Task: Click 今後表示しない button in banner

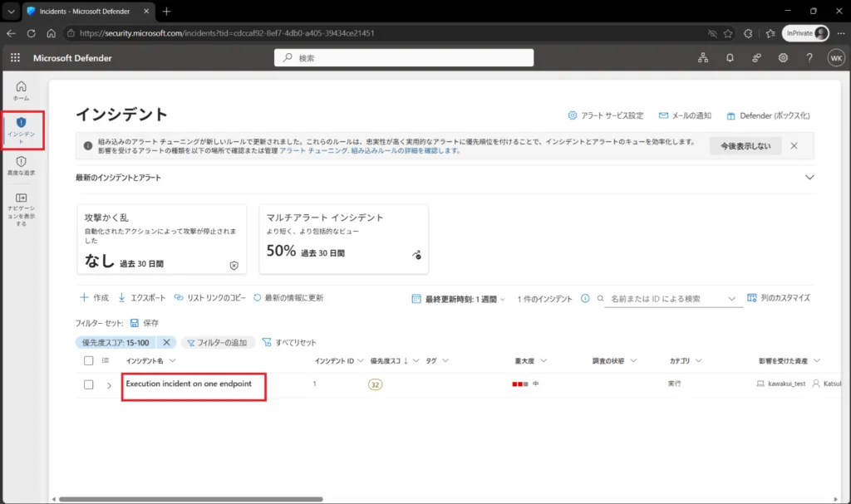Action: click(x=745, y=146)
